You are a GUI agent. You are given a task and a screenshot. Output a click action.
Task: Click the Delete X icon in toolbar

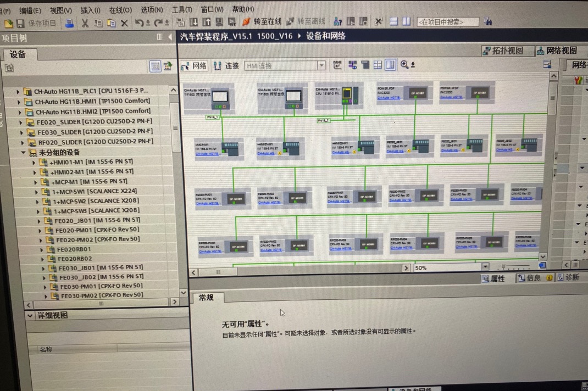(125, 23)
